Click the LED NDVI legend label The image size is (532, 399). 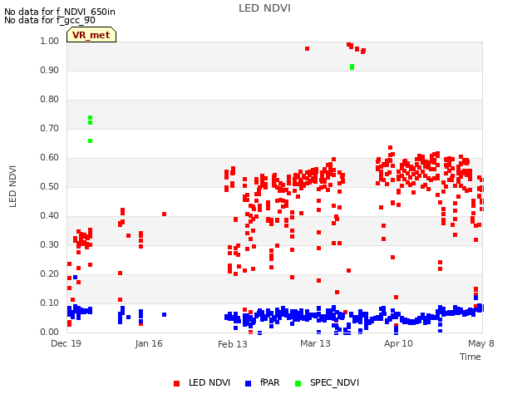point(209,382)
